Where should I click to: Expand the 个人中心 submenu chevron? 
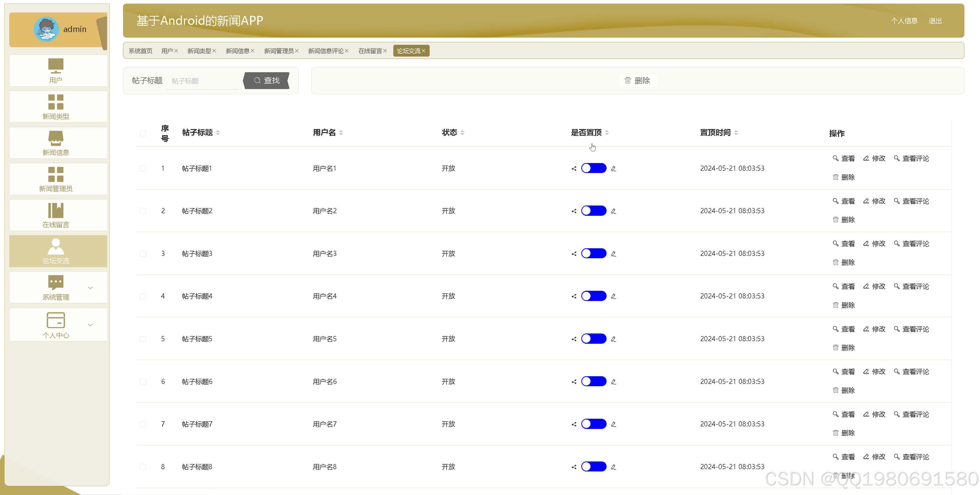pos(90,325)
